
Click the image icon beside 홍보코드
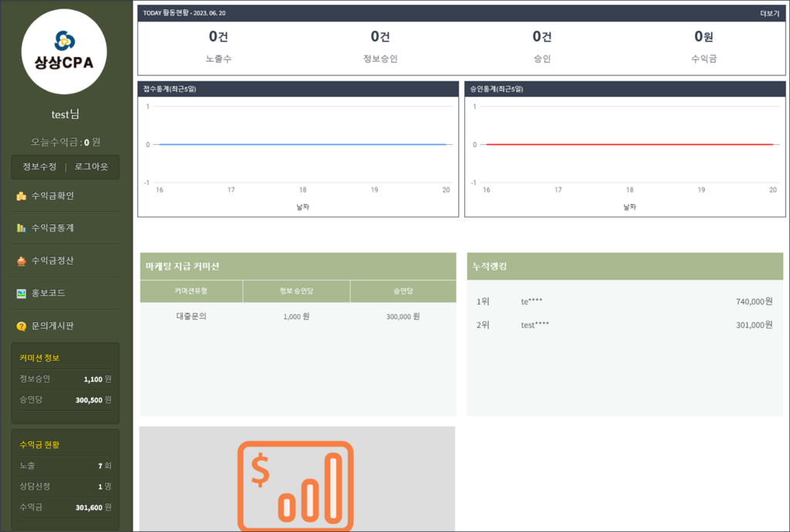point(21,294)
